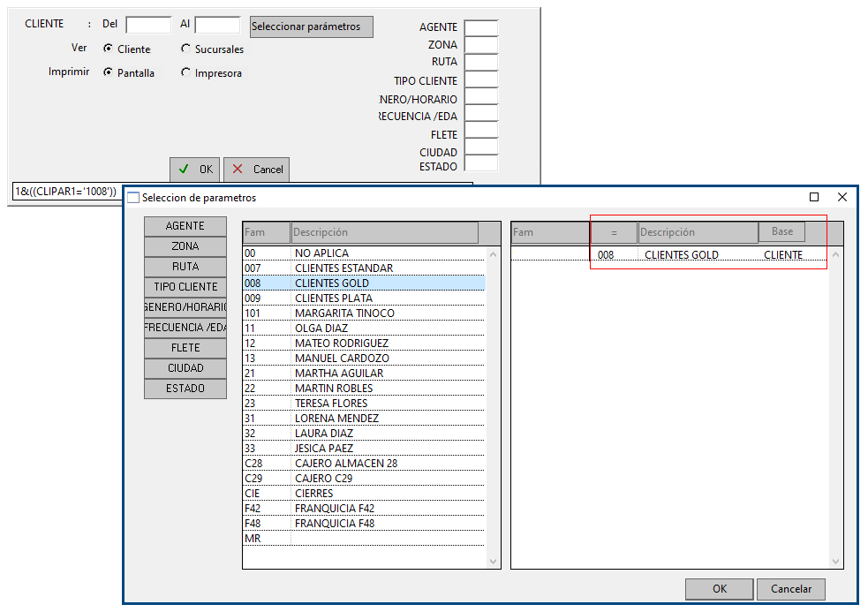
Task: Open the AGENTE parameter tab
Action: click(x=185, y=226)
